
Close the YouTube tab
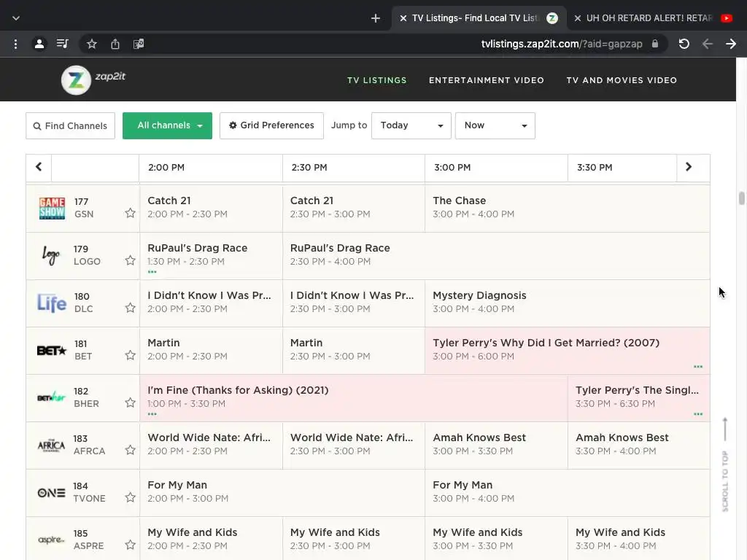pyautogui.click(x=578, y=18)
